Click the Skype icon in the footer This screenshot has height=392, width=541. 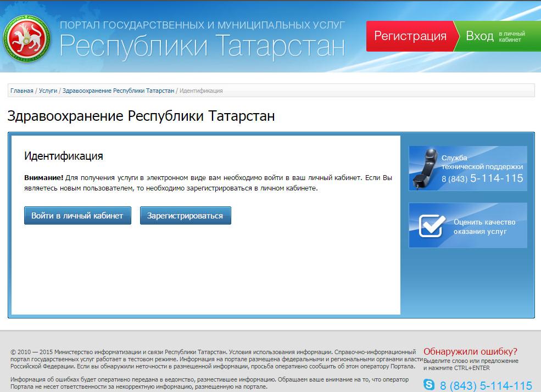click(430, 385)
